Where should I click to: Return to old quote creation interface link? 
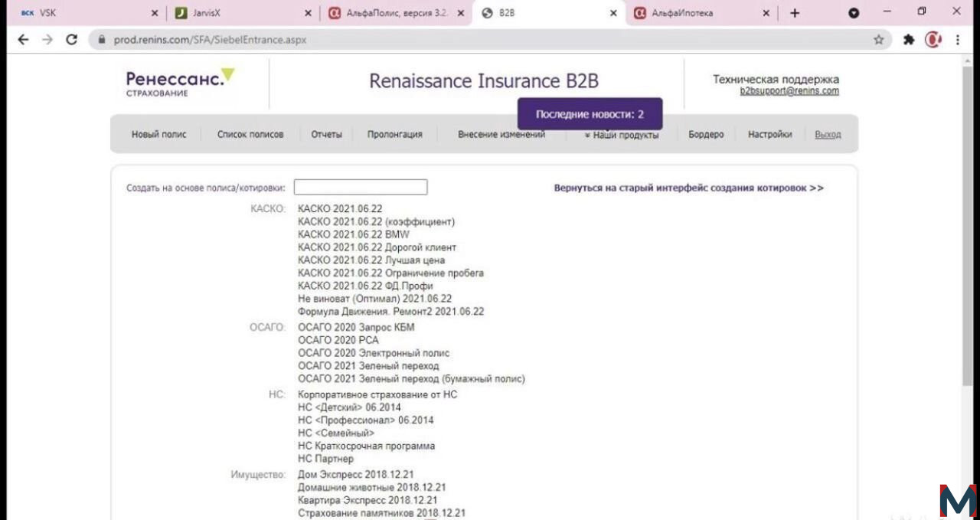[688, 188]
